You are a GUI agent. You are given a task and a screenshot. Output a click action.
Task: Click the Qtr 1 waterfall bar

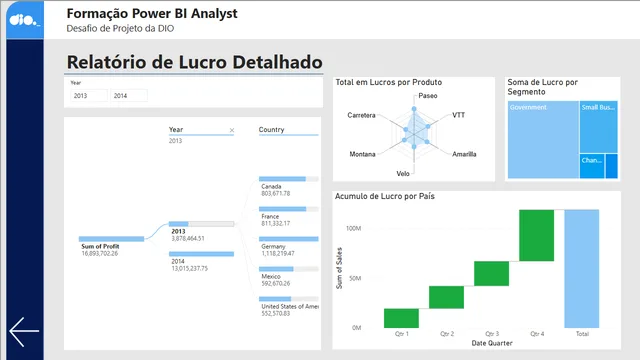401,318
